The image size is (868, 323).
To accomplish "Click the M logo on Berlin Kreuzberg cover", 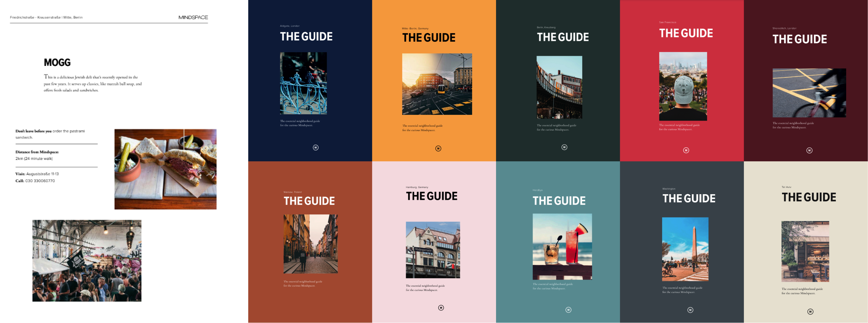I will 565,147.
